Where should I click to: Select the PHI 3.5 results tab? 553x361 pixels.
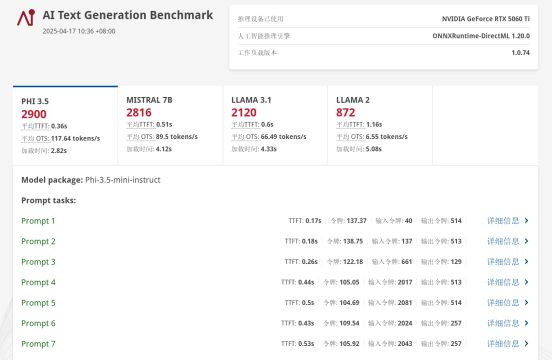tap(65, 125)
